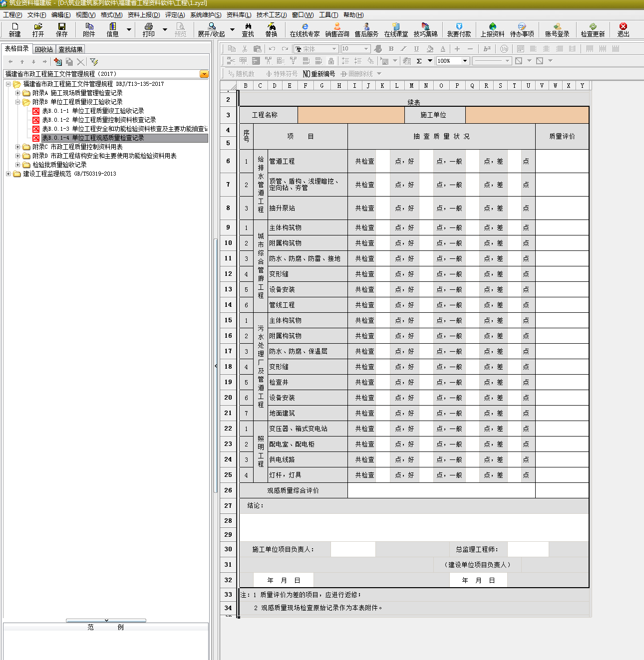This screenshot has height=660, width=644.
Task: Expand the 附录C 市政工程质量控制资料用表 node
Action: (18, 147)
